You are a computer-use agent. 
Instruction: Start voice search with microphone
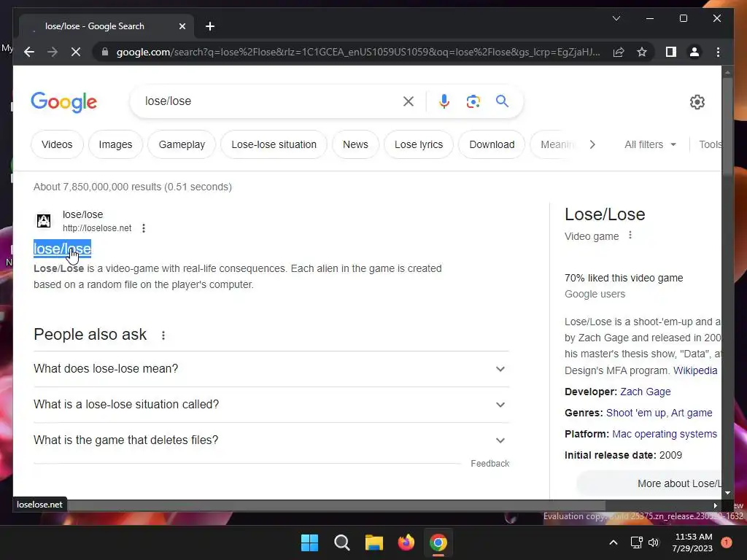444,101
